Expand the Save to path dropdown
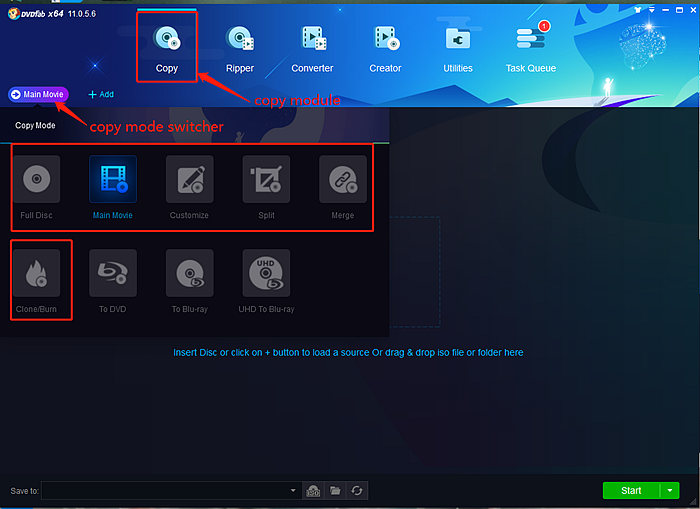 (293, 490)
